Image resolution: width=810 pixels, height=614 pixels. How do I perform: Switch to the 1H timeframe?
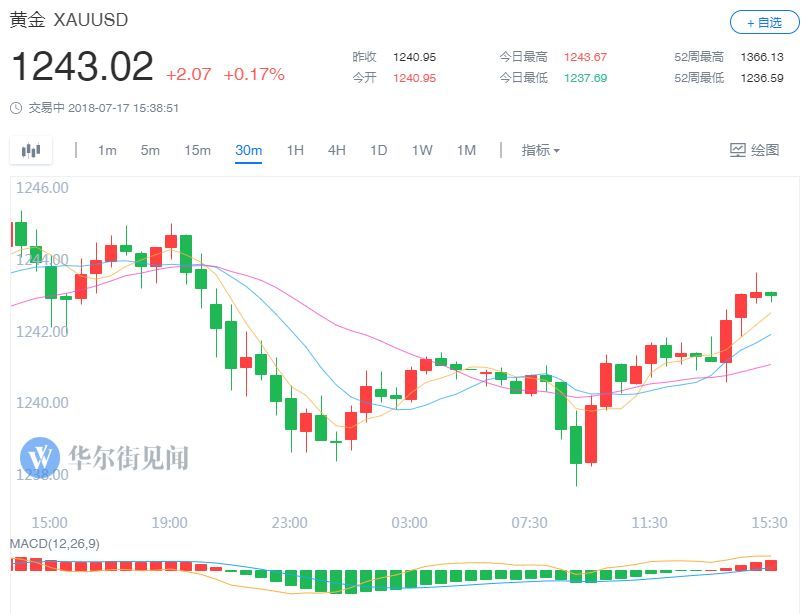(295, 150)
